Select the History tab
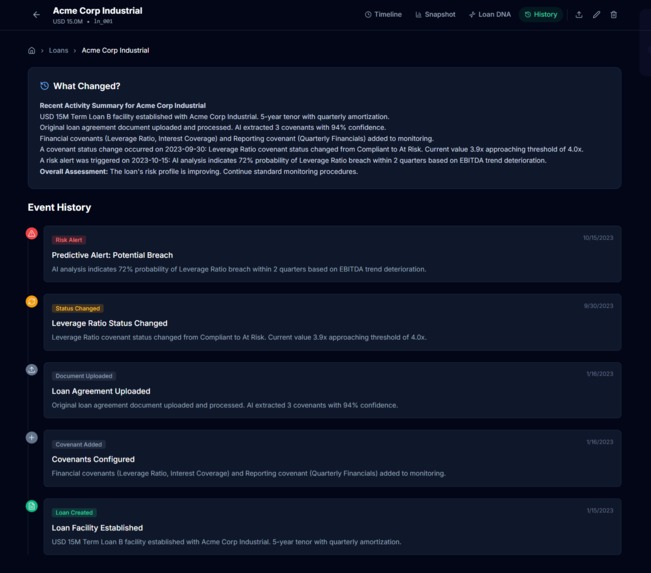Viewport: 651px width, 573px height. (x=541, y=15)
